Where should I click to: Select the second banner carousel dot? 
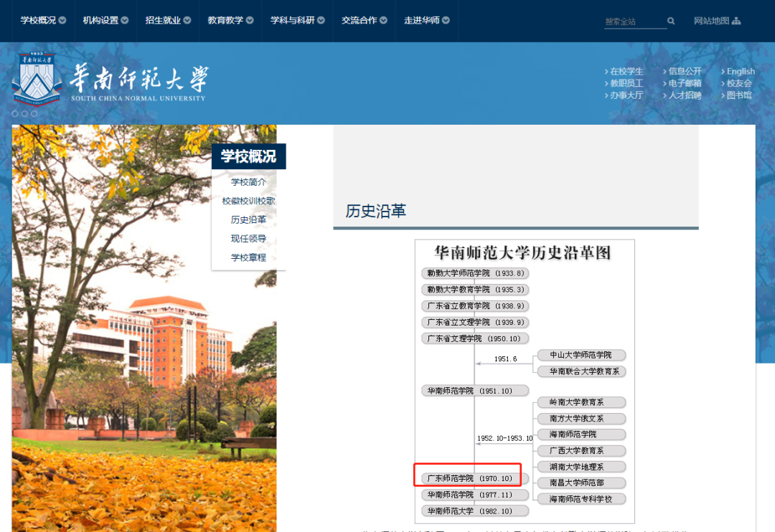click(24, 113)
